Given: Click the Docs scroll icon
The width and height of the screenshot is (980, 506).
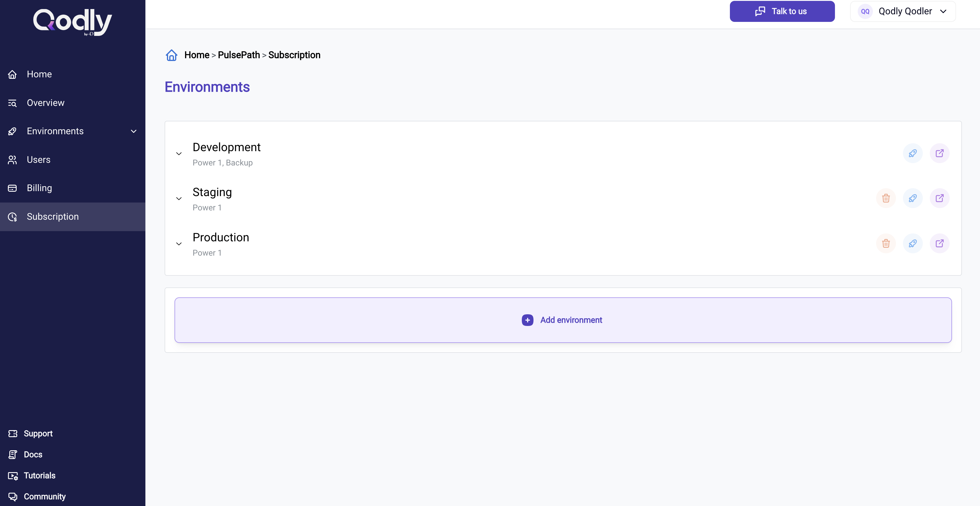Looking at the screenshot, I should coord(13,455).
